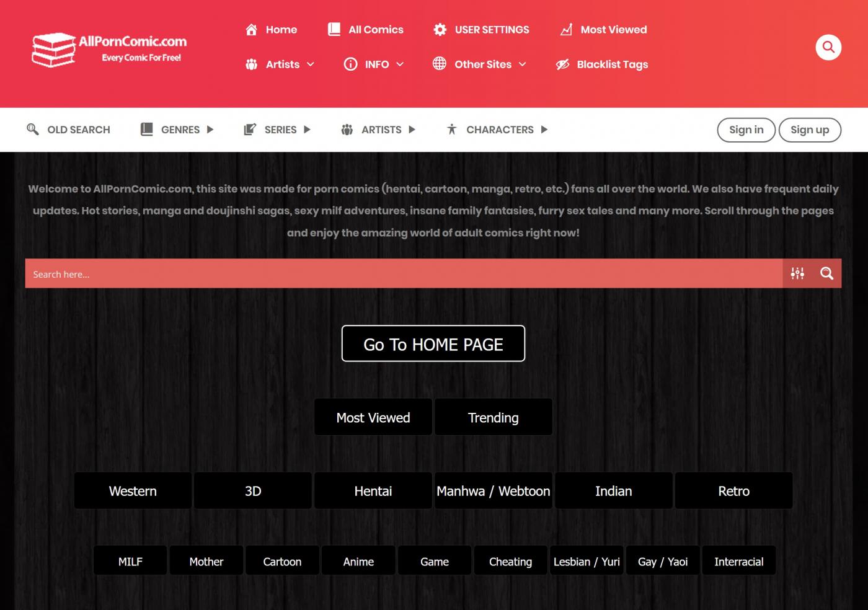Open User Settings gear icon
Screen dimensions: 868x610
[440, 30]
